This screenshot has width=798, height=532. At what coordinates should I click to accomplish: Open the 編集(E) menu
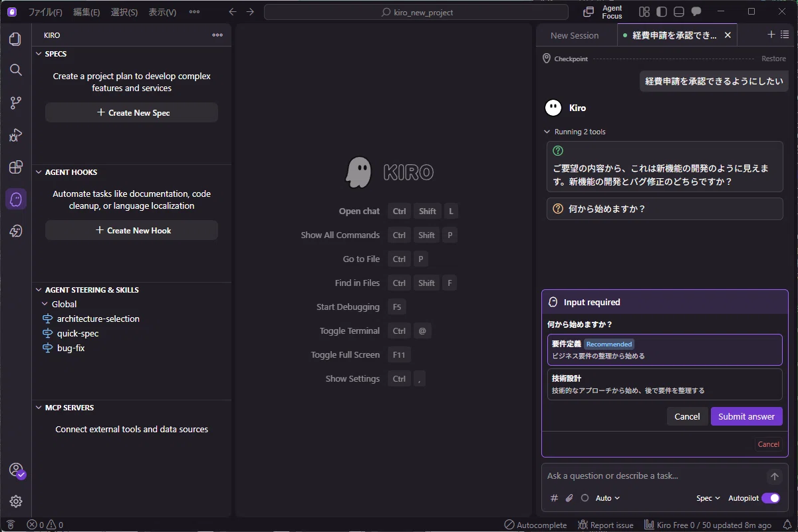coord(86,12)
